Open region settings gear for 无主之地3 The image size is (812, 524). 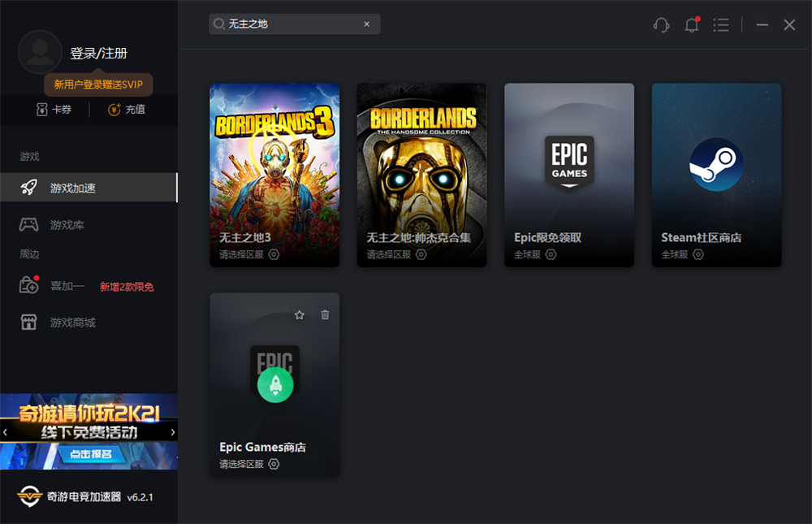(x=274, y=254)
